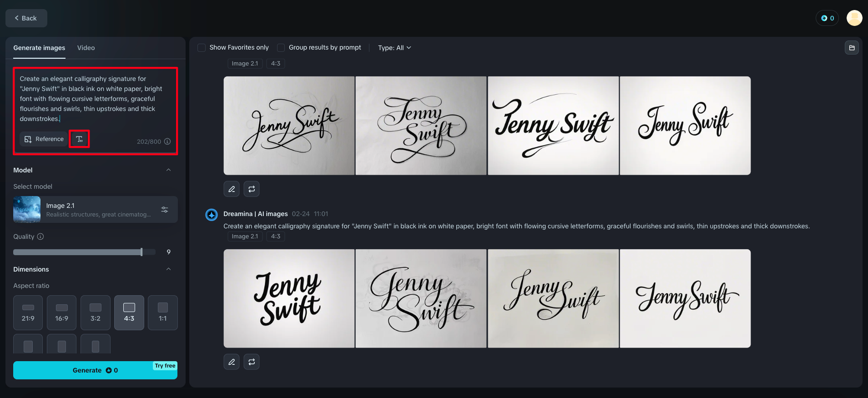
Task: Open first thumbnail in bottom result row
Action: [x=289, y=298]
